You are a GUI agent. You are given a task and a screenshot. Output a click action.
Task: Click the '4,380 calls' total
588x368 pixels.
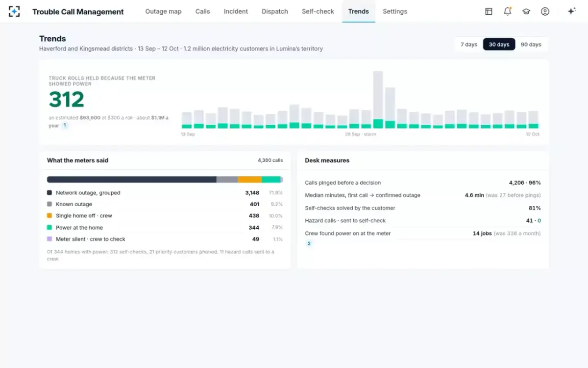[270, 160]
